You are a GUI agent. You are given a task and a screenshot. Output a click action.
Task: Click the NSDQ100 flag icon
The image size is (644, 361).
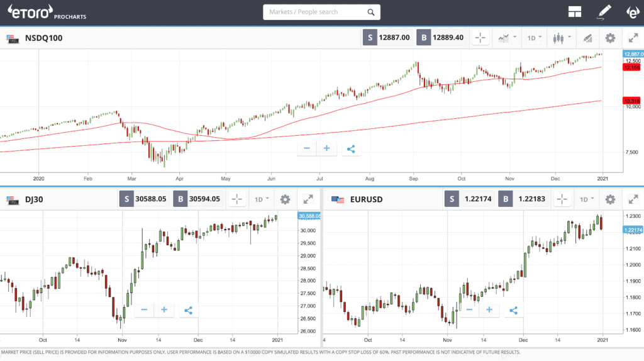click(13, 39)
